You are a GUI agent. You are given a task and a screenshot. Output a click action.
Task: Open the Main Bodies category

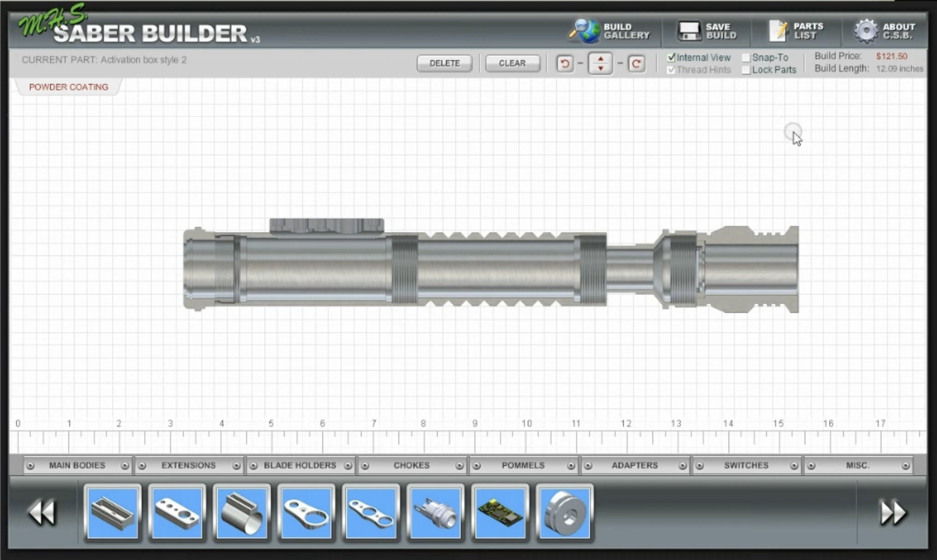click(x=77, y=465)
